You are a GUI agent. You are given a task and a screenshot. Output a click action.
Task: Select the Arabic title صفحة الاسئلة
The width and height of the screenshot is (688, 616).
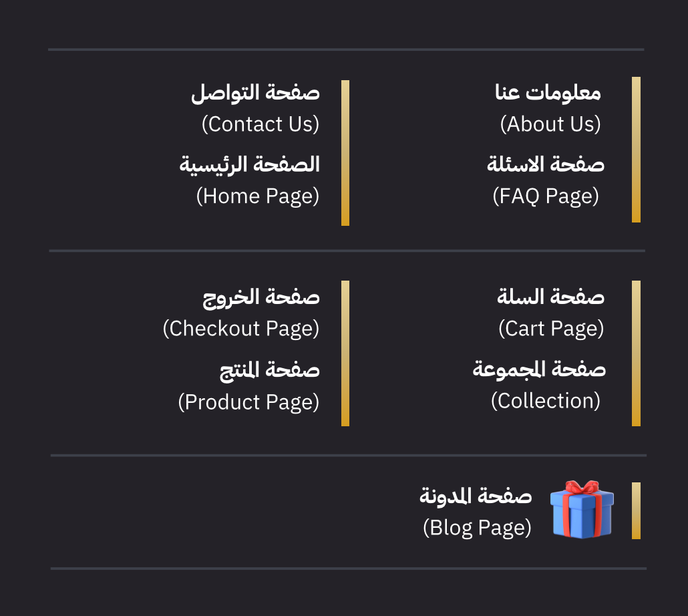point(546,164)
